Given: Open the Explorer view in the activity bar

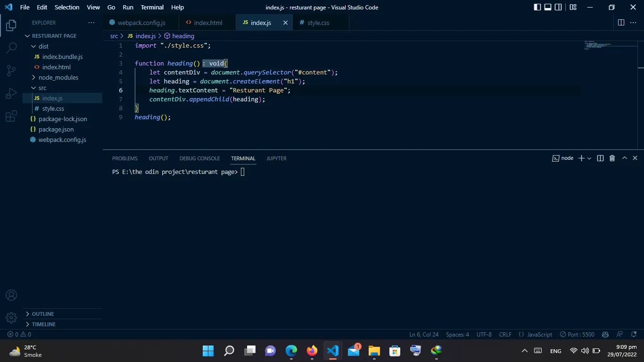Looking at the screenshot, I should click(11, 25).
